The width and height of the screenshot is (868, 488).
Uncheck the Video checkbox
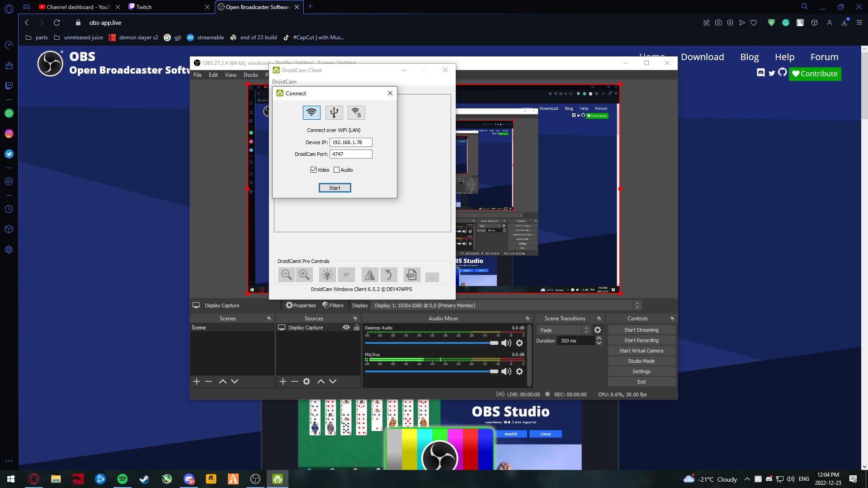click(x=313, y=170)
